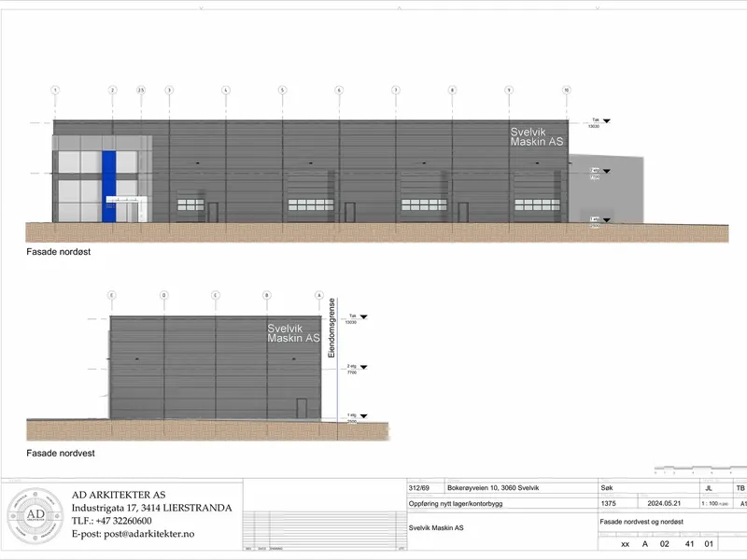Click grid bubble 7 above the nordøst facade
Viewport: 747px width, 560px height.
point(395,90)
